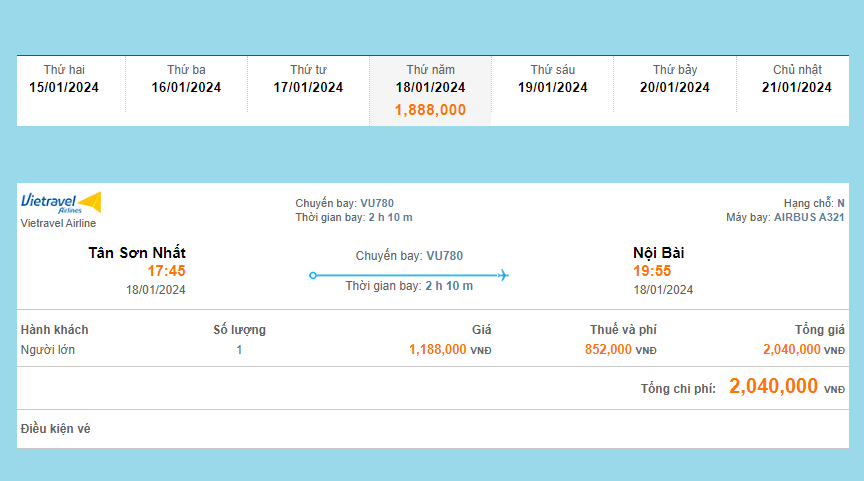Click the 2,040,000 total cost amount
The height and width of the screenshot is (481, 864).
(773, 387)
